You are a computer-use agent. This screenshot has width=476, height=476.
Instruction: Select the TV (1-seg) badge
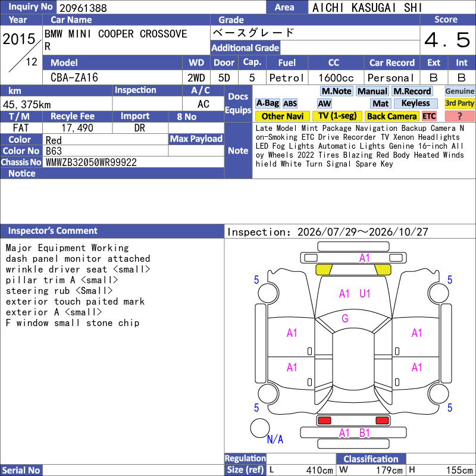click(x=337, y=116)
